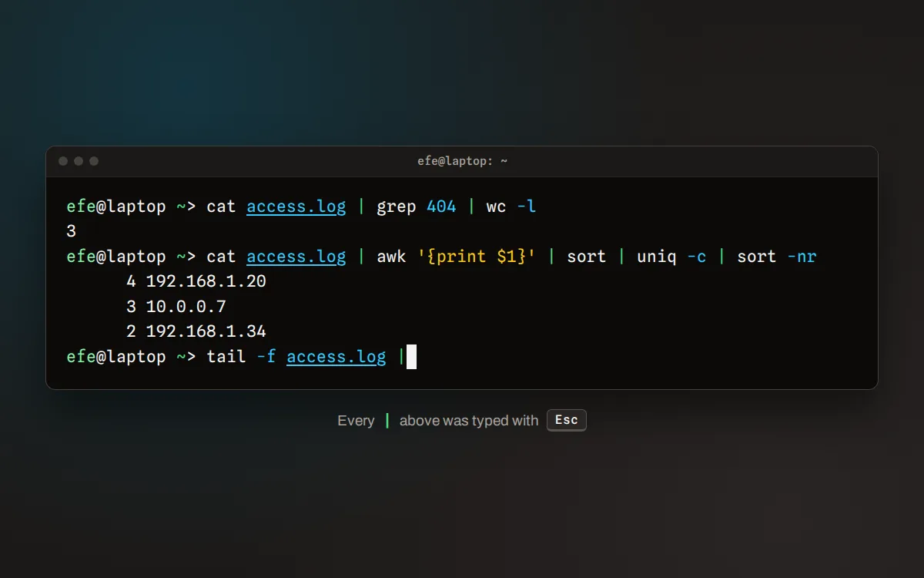Click the "-c" flag after uniq
Image resolution: width=924 pixels, height=578 pixels.
[x=697, y=257]
